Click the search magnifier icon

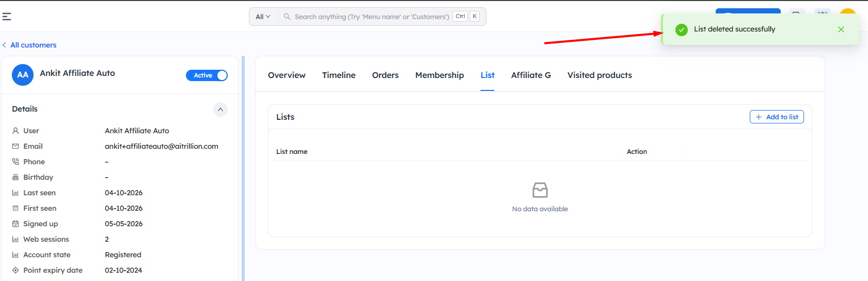287,17
